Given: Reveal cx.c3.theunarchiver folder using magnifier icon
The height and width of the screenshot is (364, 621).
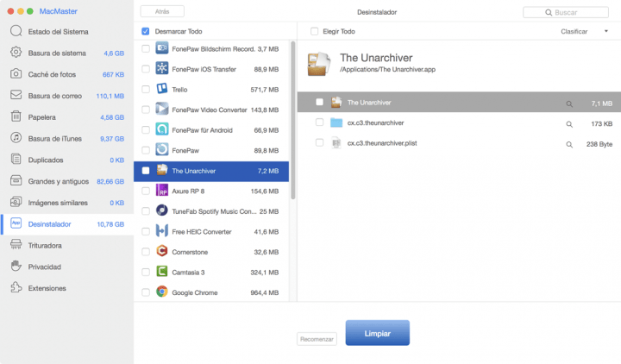Looking at the screenshot, I should [569, 124].
